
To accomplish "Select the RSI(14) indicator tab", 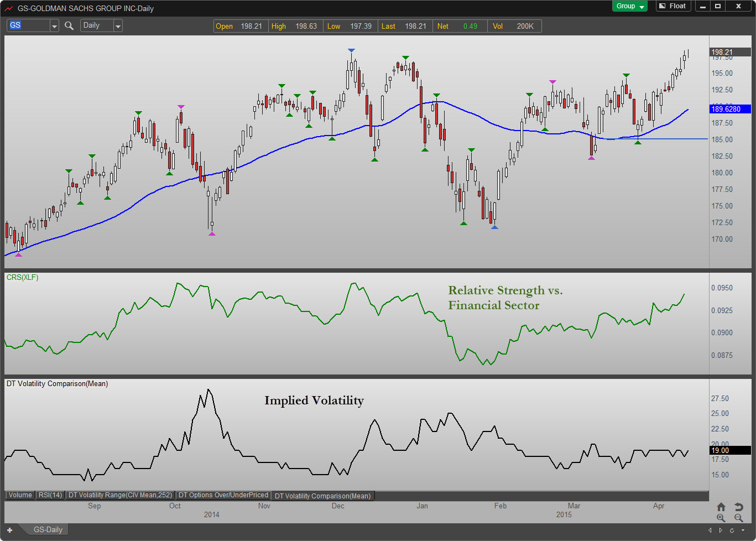I will (50, 495).
